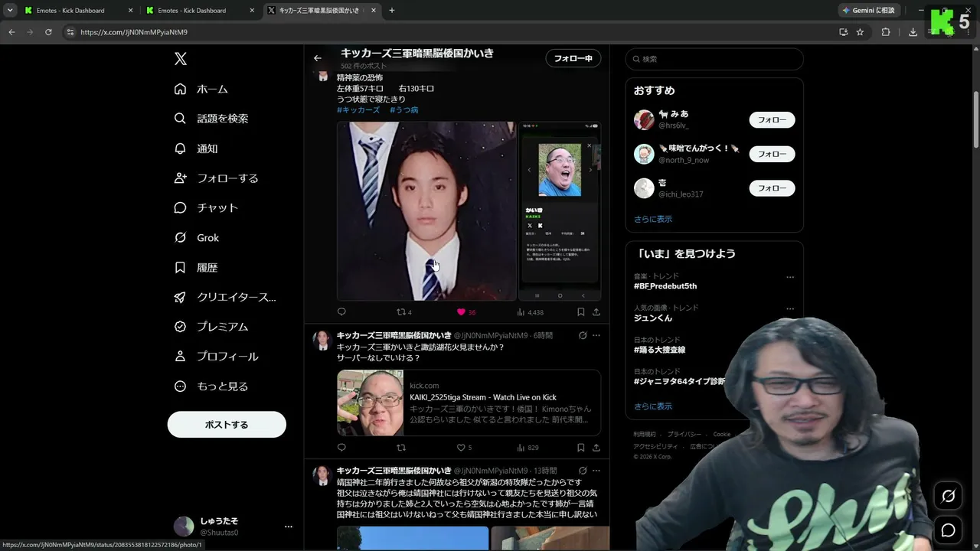The height and width of the screenshot is (551, 980).
Task: Repost the post with 4 reposts
Action: point(403,312)
